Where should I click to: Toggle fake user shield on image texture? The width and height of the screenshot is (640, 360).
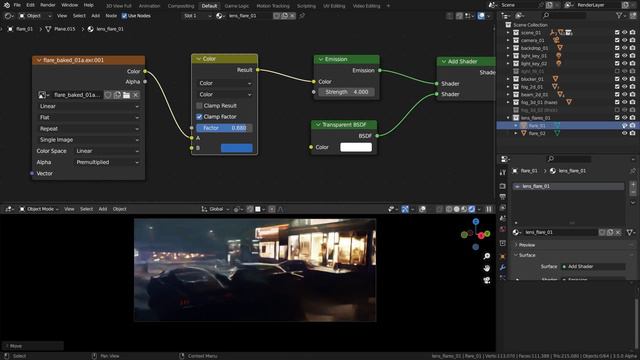108,95
